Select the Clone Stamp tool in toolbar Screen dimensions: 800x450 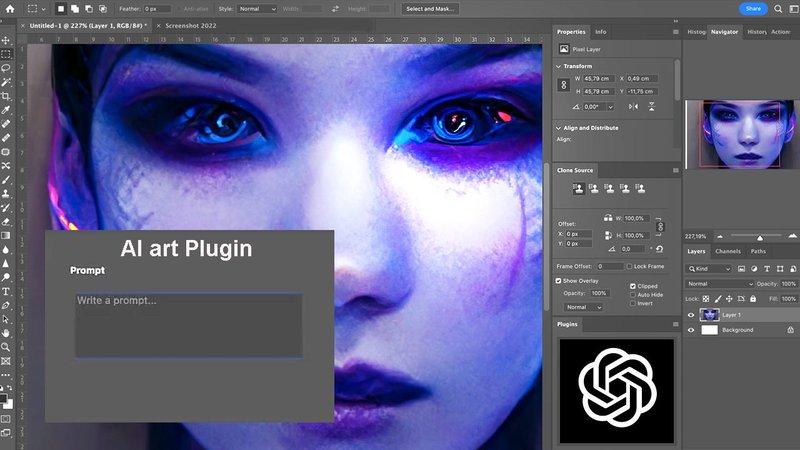coord(6,193)
